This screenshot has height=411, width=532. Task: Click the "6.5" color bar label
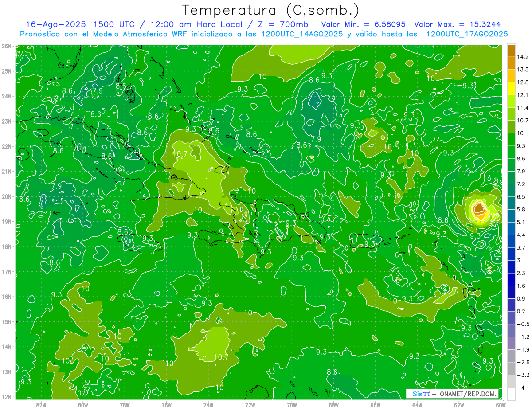[x=521, y=197]
